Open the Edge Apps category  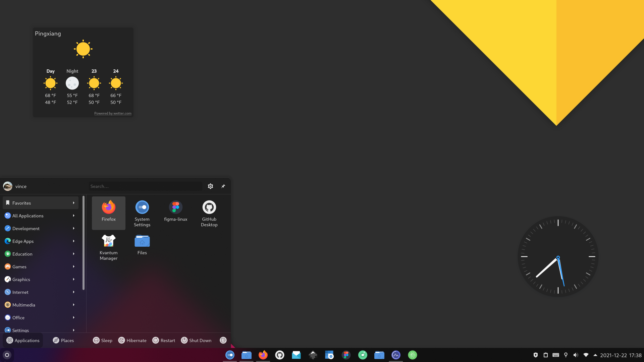(x=41, y=241)
